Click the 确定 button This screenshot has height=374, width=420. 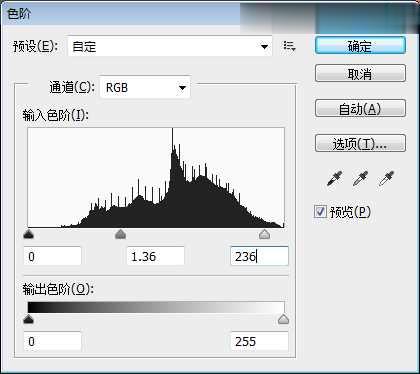click(x=360, y=45)
